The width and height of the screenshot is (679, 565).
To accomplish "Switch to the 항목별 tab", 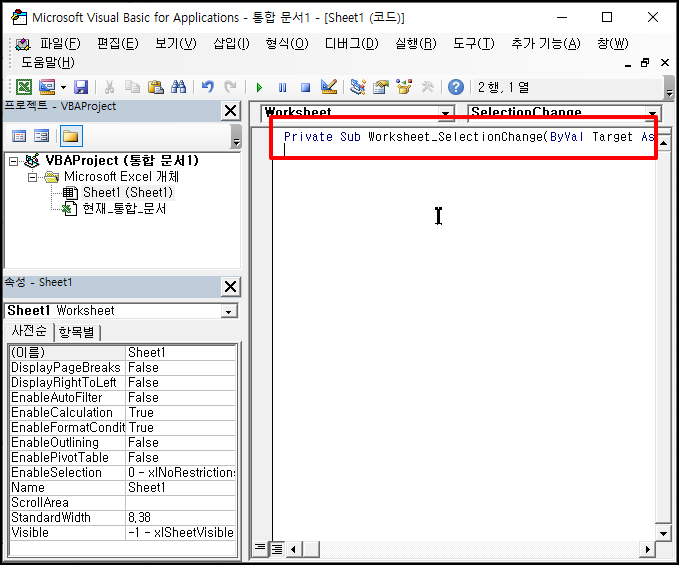I will click(x=77, y=333).
